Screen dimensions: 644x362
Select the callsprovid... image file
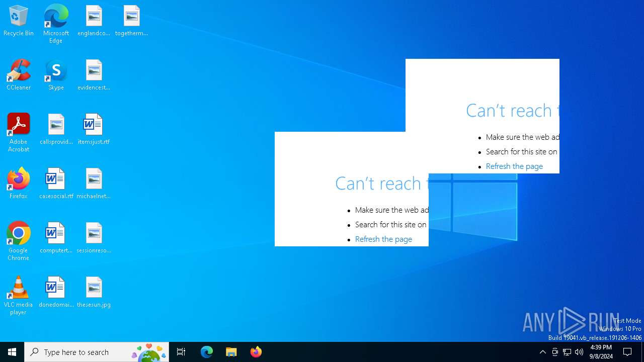(x=56, y=130)
